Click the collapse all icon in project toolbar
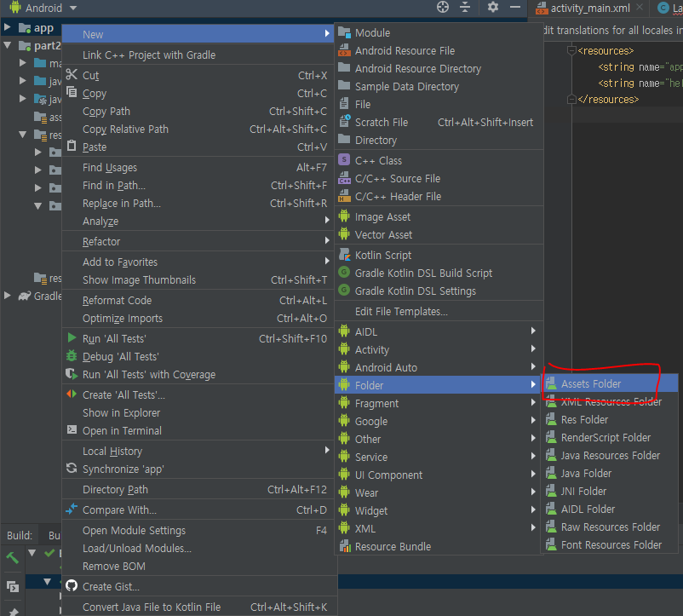The height and width of the screenshot is (616, 683). [465, 7]
